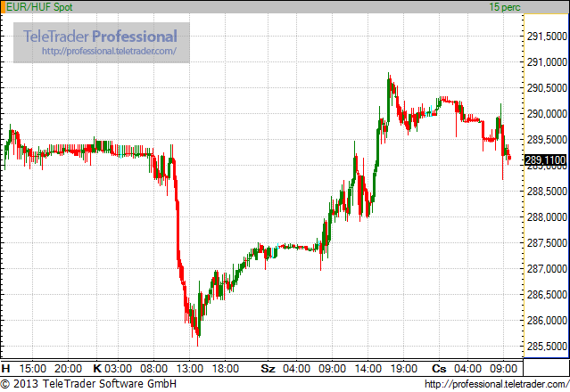Screen dimensions: 570x392
Task: Click the 286,5000 price axis label
Action: (x=547, y=295)
